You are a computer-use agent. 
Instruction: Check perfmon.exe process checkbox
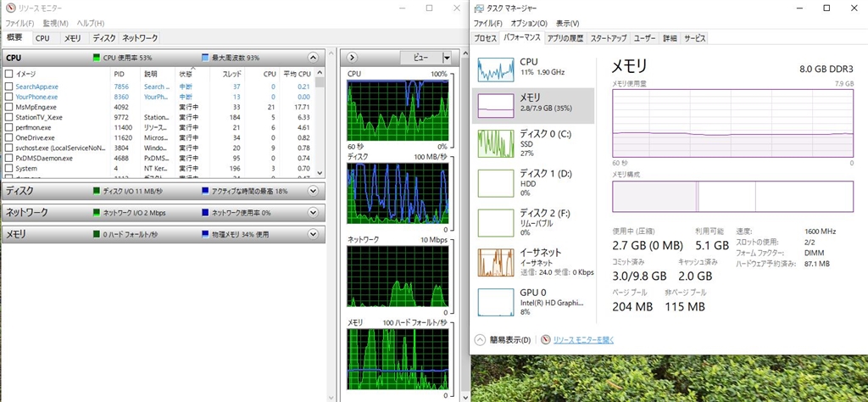[x=8, y=127]
